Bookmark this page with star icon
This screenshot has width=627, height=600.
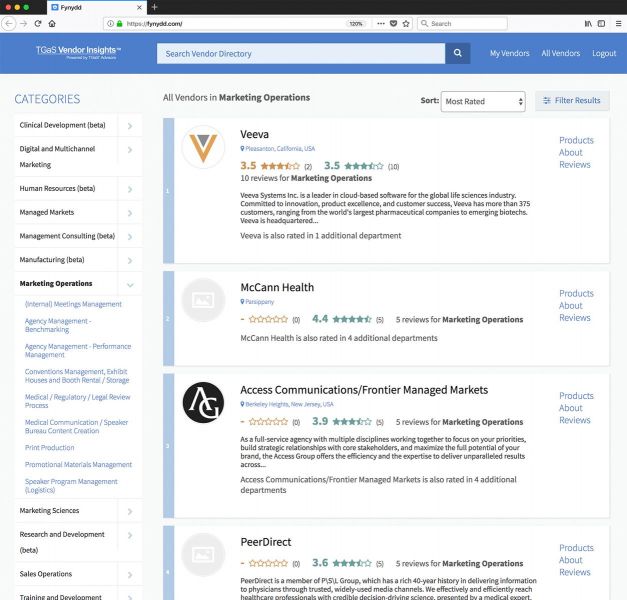click(406, 23)
